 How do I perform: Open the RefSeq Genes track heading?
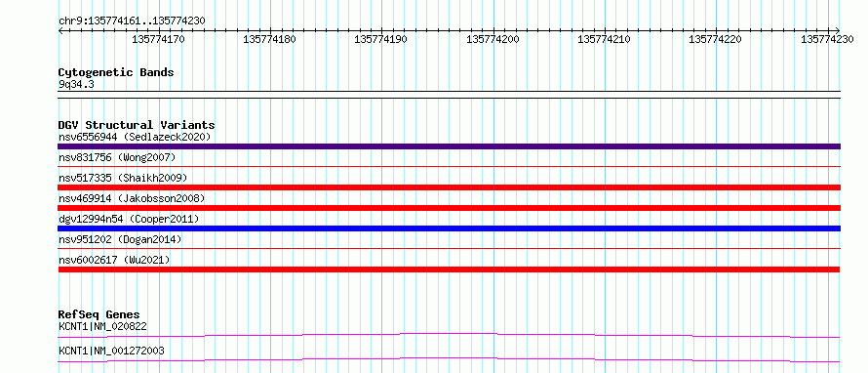99,315
